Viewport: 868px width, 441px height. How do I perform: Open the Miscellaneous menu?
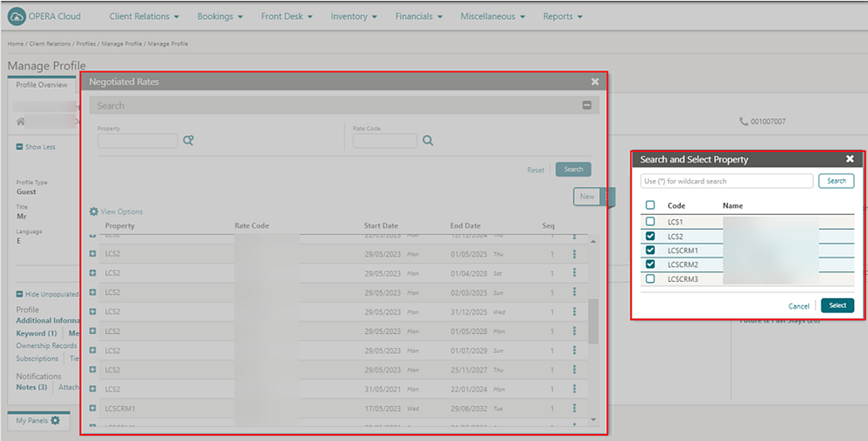tap(492, 17)
